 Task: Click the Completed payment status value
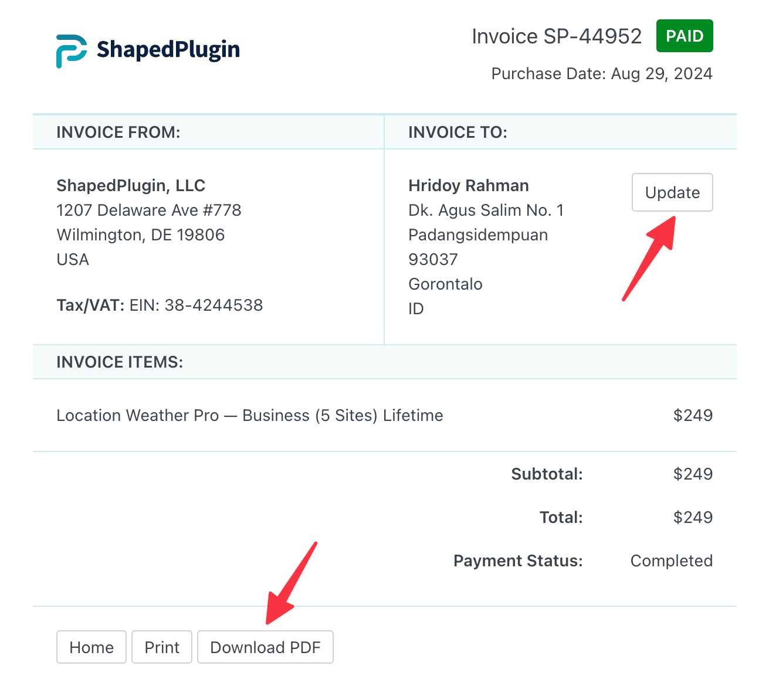(671, 561)
